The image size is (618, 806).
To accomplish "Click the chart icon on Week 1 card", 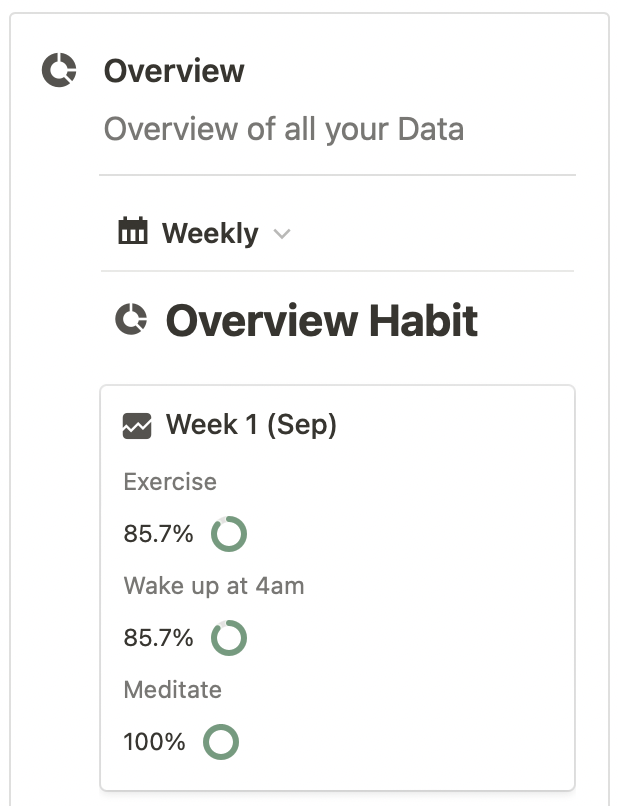I will [137, 425].
